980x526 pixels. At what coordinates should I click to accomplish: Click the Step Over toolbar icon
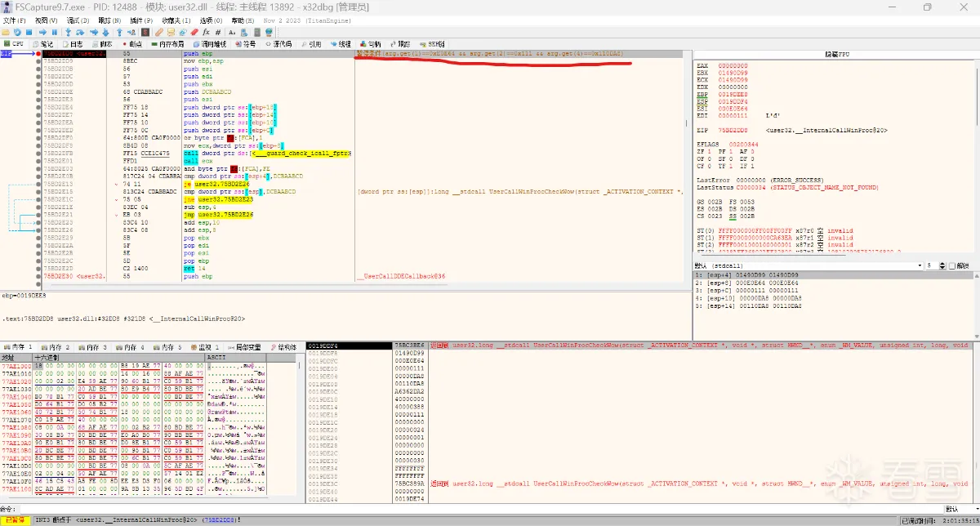coord(81,32)
